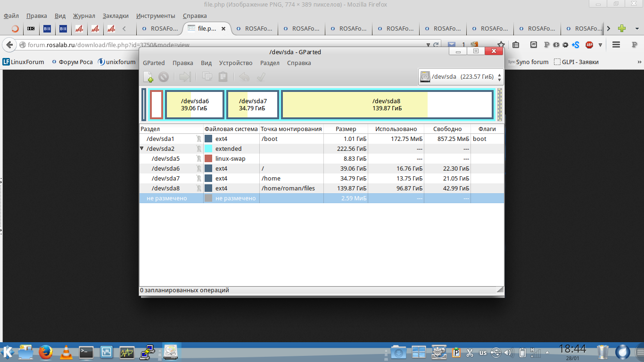Open the GLPI - Заявки bookmark
The image size is (644, 362).
[576, 62]
